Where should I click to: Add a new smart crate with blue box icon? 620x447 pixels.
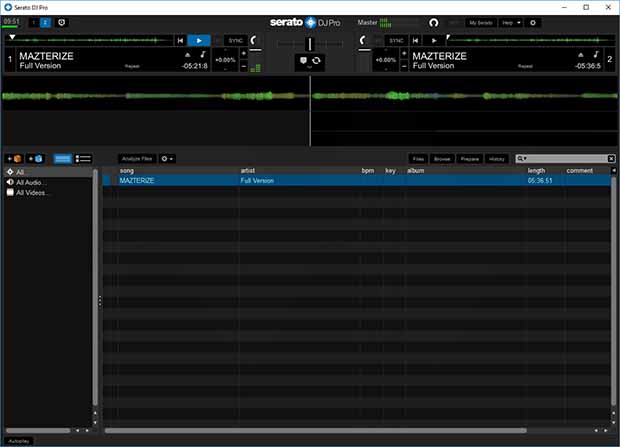point(36,159)
